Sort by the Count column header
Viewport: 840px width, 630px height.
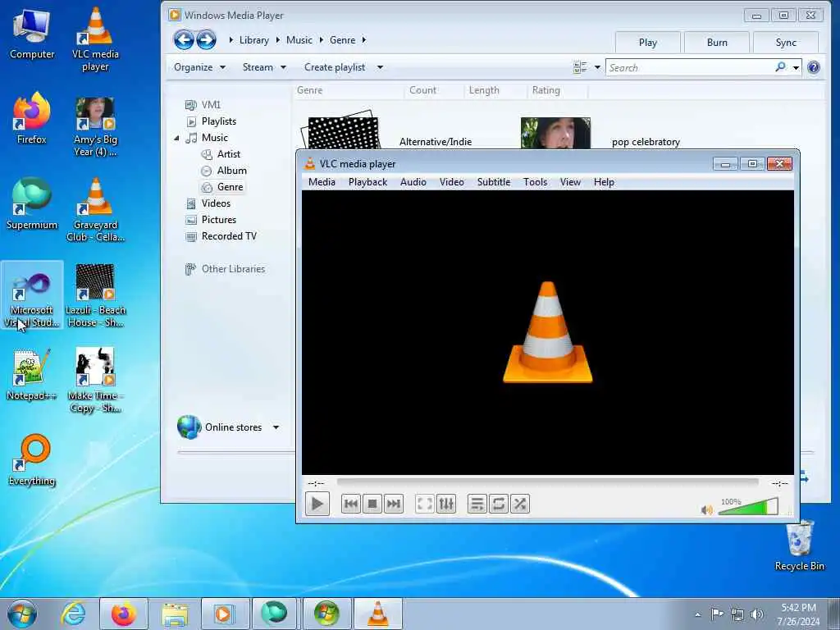point(422,90)
